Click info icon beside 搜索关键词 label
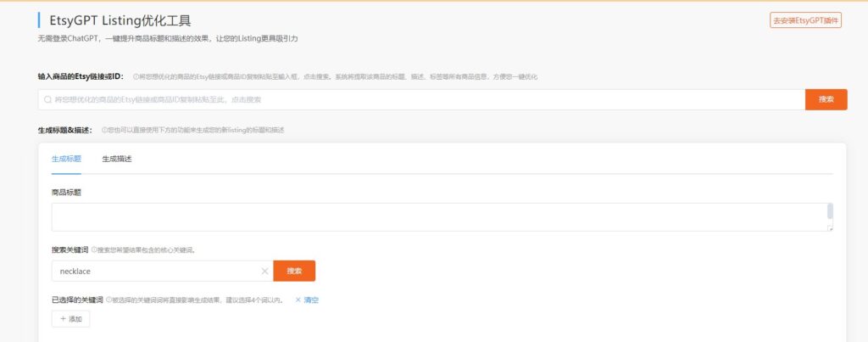 click(x=94, y=250)
